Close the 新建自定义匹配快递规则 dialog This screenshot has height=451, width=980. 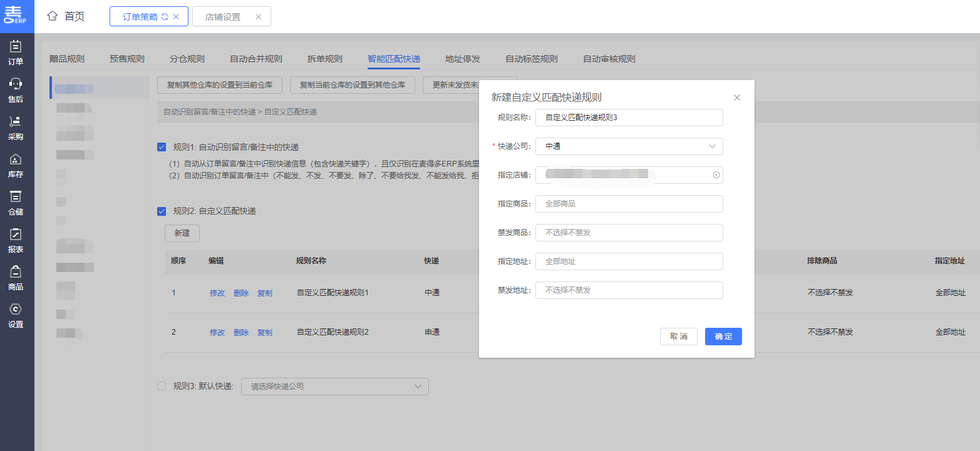pyautogui.click(x=737, y=98)
